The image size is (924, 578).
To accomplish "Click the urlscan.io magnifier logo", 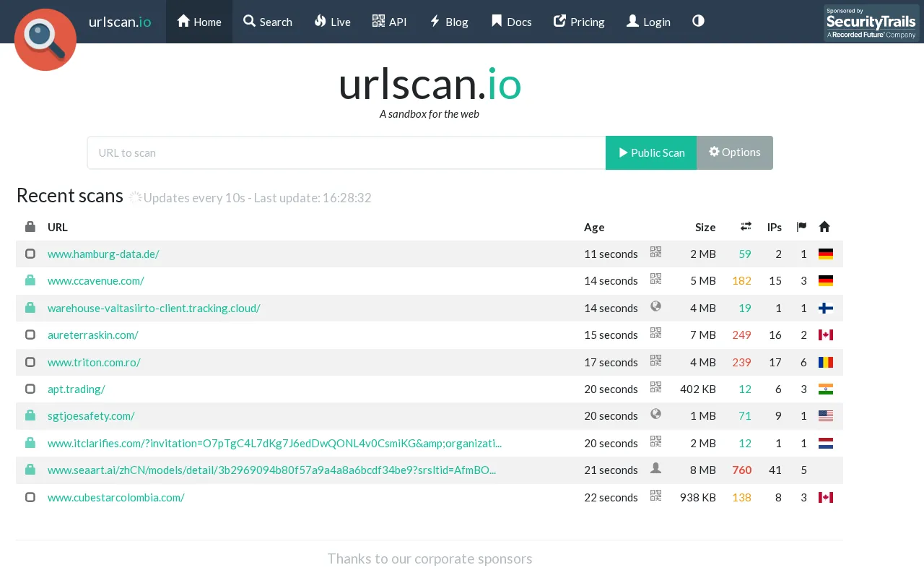I will (x=45, y=40).
